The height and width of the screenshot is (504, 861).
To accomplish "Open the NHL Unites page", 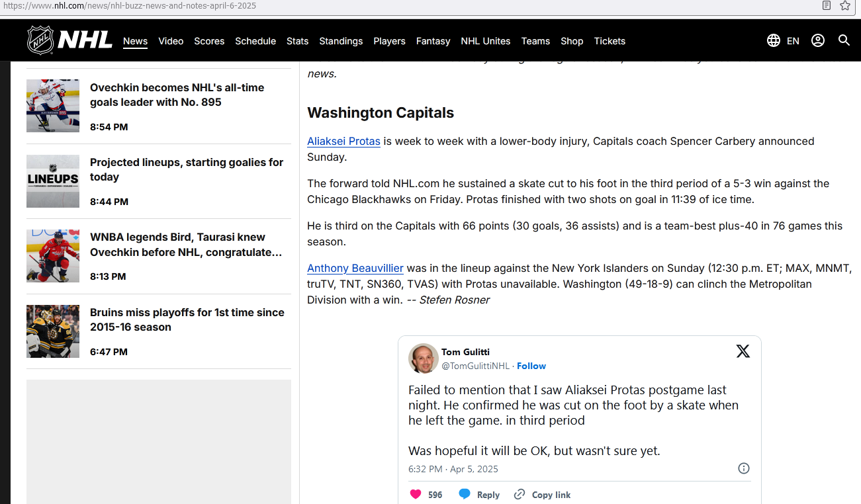I will pyautogui.click(x=486, y=41).
